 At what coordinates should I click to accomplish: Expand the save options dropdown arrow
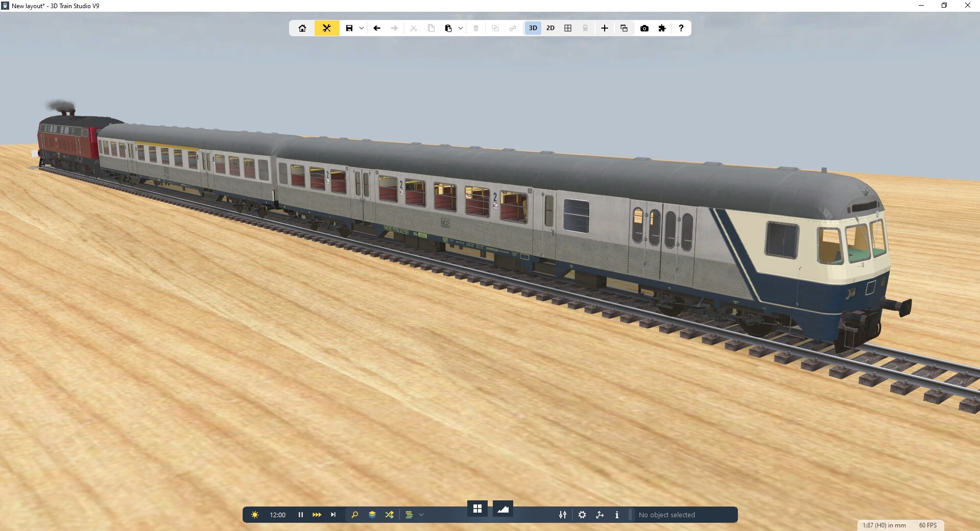(362, 28)
